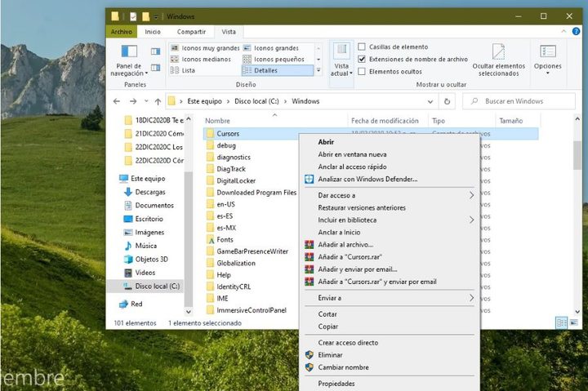Viewport: 588px width, 391px height.
Task: Click the details view icon in the status bar
Action: pos(561,322)
